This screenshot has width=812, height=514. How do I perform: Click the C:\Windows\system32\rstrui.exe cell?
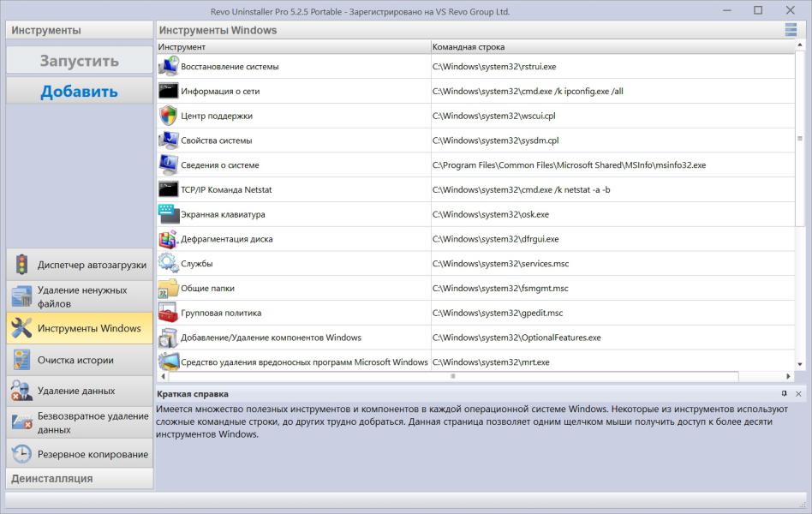click(613, 66)
